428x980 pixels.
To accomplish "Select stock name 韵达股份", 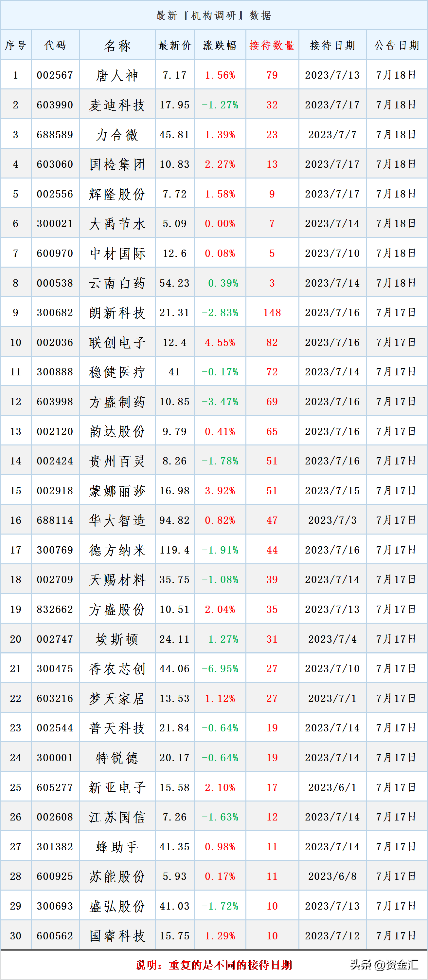I will (117, 431).
